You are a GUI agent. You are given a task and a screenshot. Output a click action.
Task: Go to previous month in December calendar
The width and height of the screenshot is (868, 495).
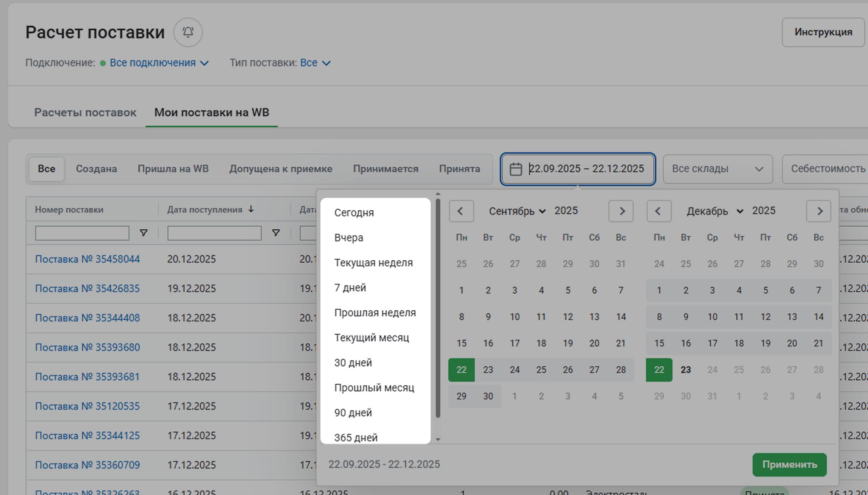coord(659,211)
